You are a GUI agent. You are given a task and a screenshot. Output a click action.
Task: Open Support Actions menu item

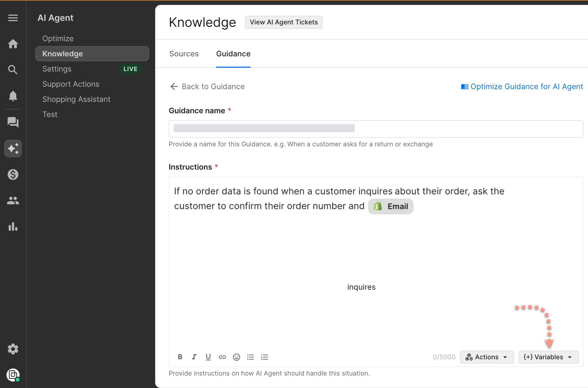tap(71, 84)
